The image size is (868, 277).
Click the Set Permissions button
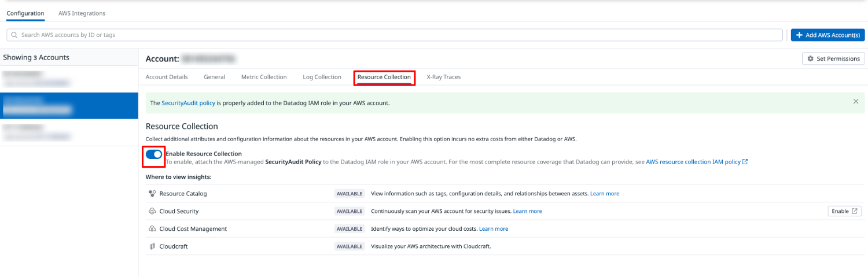(833, 58)
